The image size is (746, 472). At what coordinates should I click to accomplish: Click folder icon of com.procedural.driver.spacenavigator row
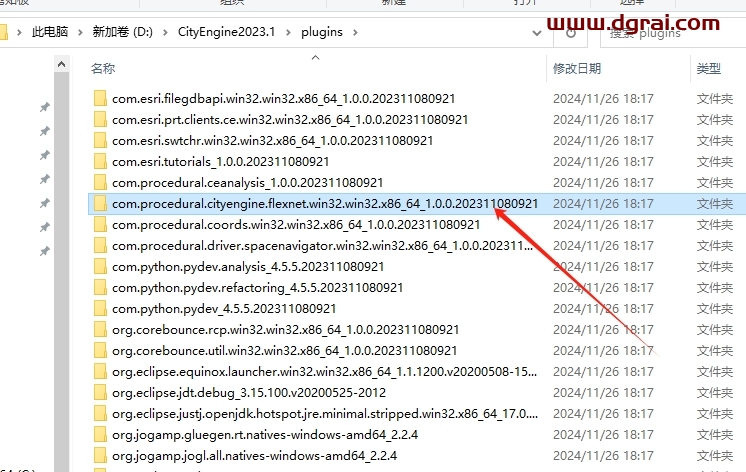100,246
